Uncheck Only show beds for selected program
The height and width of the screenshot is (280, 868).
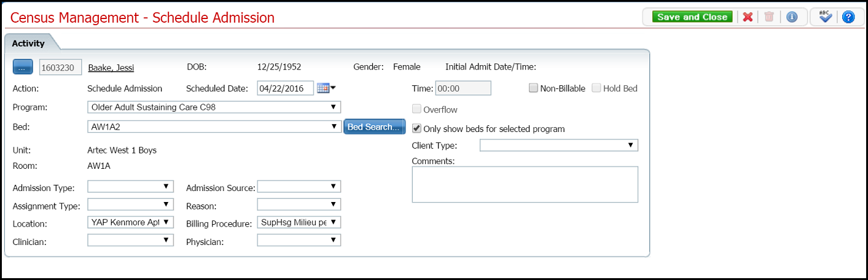417,129
